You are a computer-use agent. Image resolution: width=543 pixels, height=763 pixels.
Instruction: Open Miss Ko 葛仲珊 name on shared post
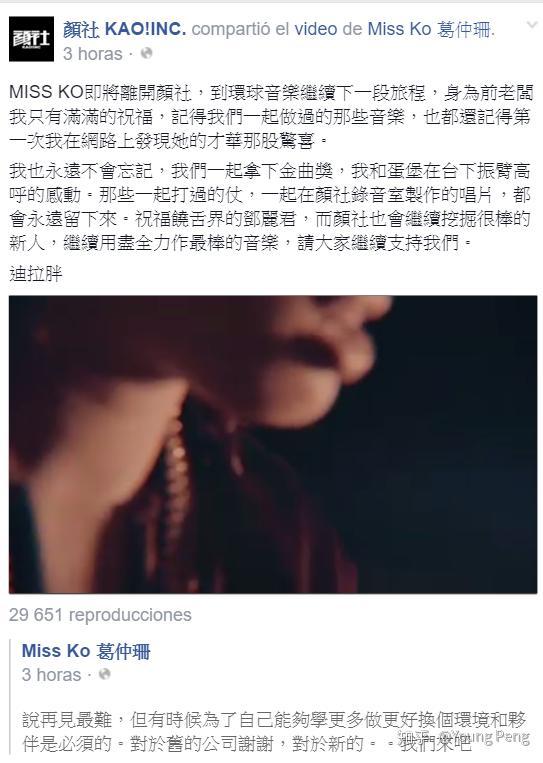point(86,651)
